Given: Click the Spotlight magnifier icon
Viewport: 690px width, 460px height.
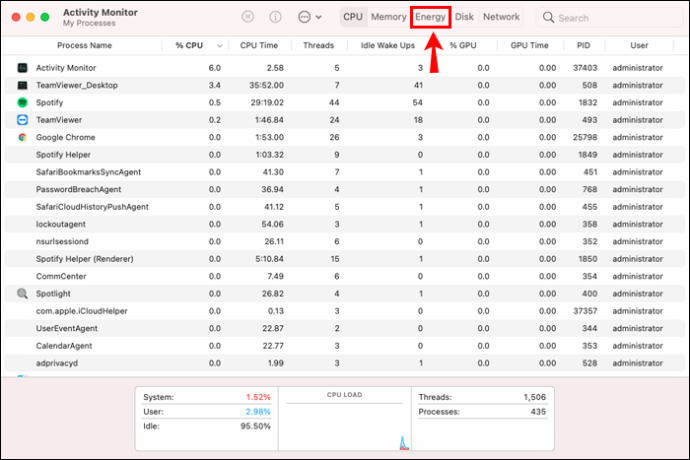Looking at the screenshot, I should [22, 294].
